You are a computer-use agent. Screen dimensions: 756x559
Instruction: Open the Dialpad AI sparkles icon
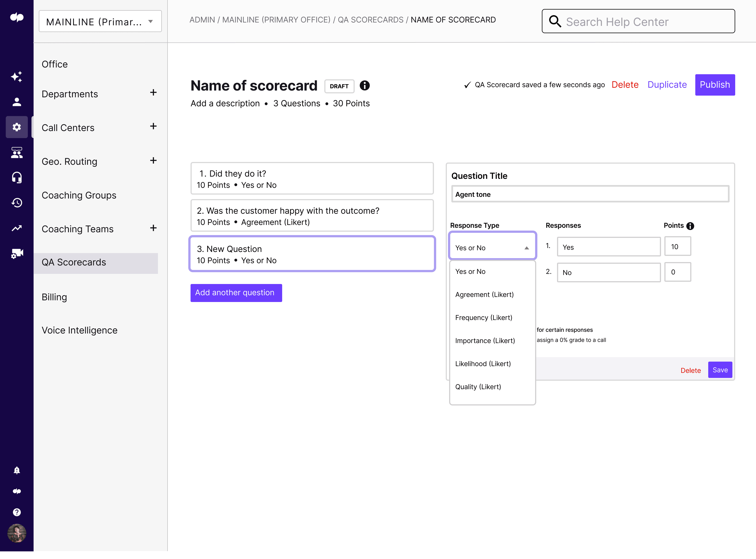point(17,76)
